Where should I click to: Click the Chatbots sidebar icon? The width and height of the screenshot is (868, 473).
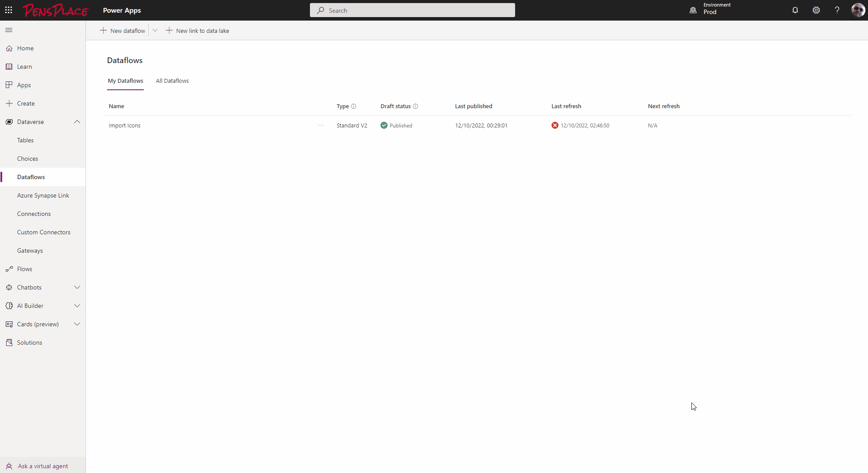9,287
